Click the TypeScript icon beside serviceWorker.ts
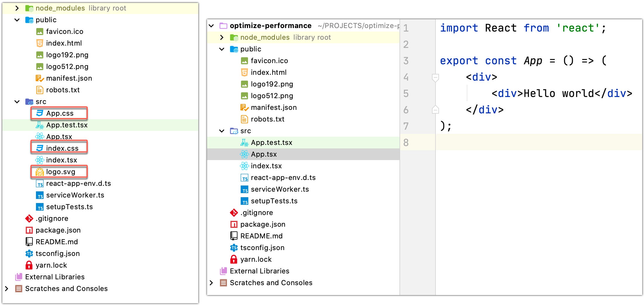The image size is (644, 305). 39,195
